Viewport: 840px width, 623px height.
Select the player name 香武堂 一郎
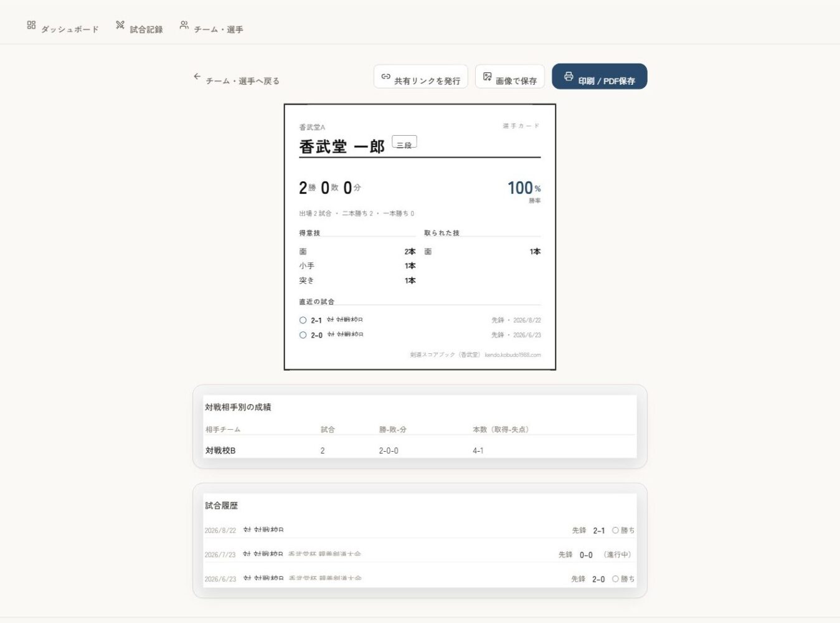(342, 146)
